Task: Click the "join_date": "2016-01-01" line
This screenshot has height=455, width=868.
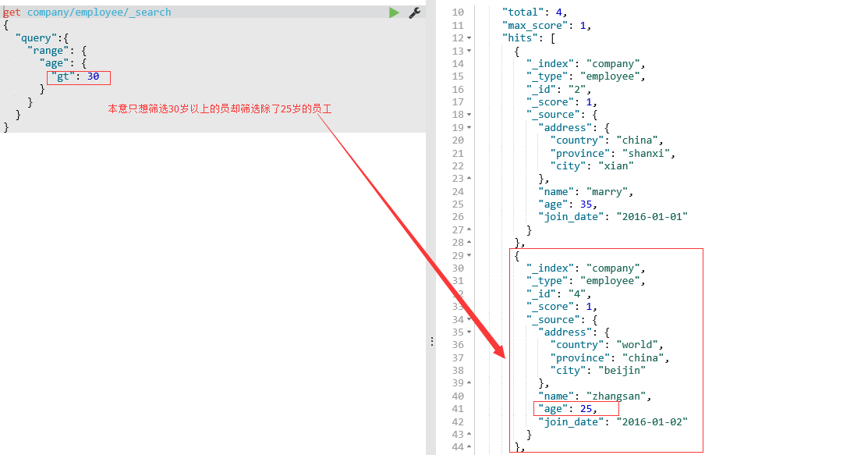Action: click(x=613, y=217)
